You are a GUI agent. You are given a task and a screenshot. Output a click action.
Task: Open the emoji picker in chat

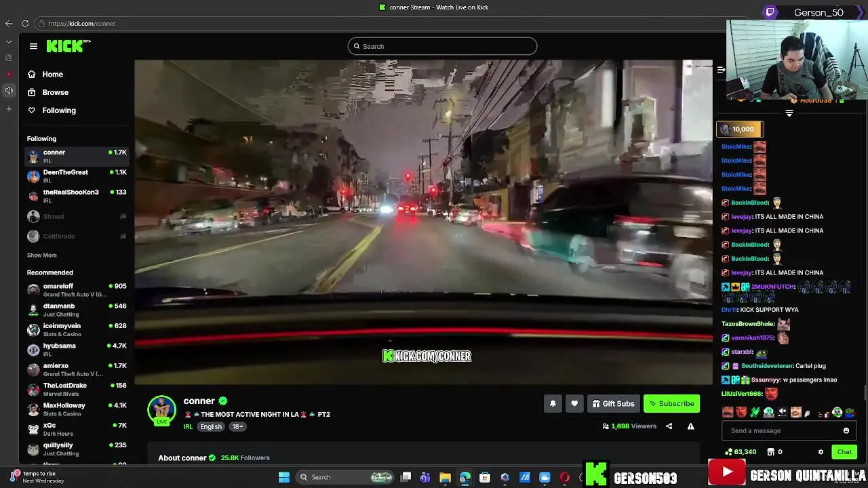click(x=846, y=431)
